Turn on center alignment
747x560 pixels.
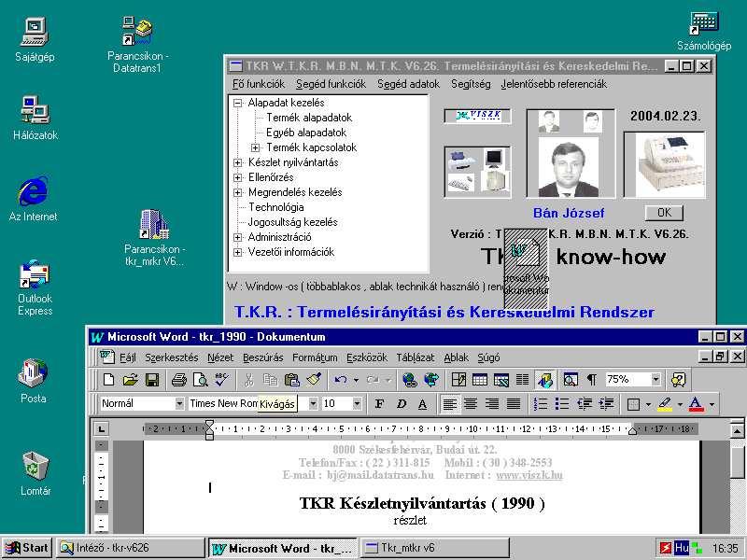pyautogui.click(x=471, y=404)
